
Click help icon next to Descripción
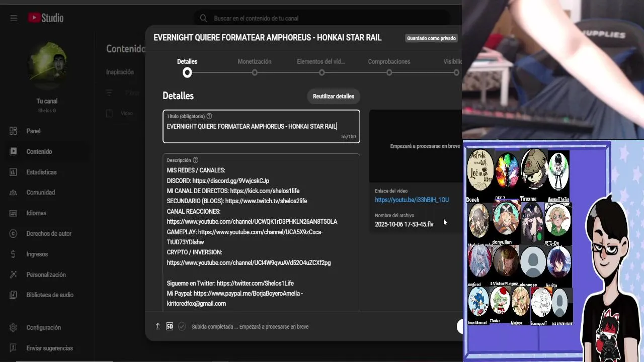point(195,160)
